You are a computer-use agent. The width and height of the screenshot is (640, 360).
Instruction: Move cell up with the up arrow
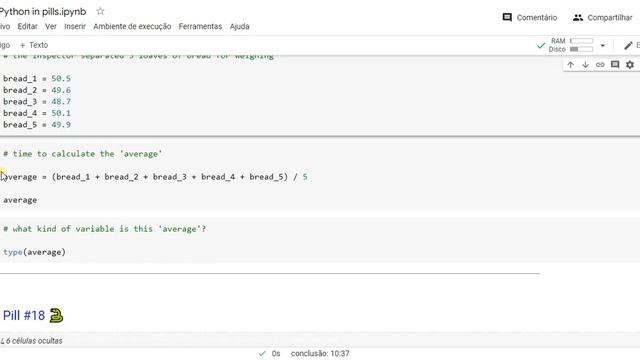[x=571, y=64]
